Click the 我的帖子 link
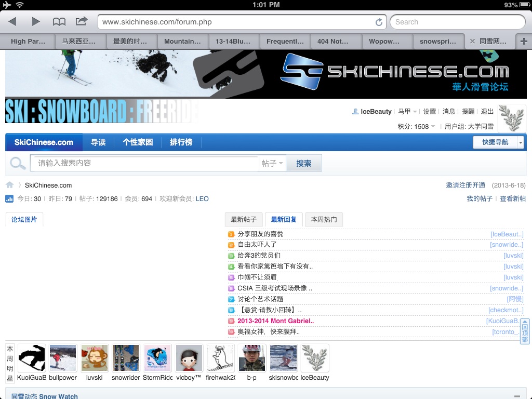Viewport: 532px width, 399px height. point(480,199)
